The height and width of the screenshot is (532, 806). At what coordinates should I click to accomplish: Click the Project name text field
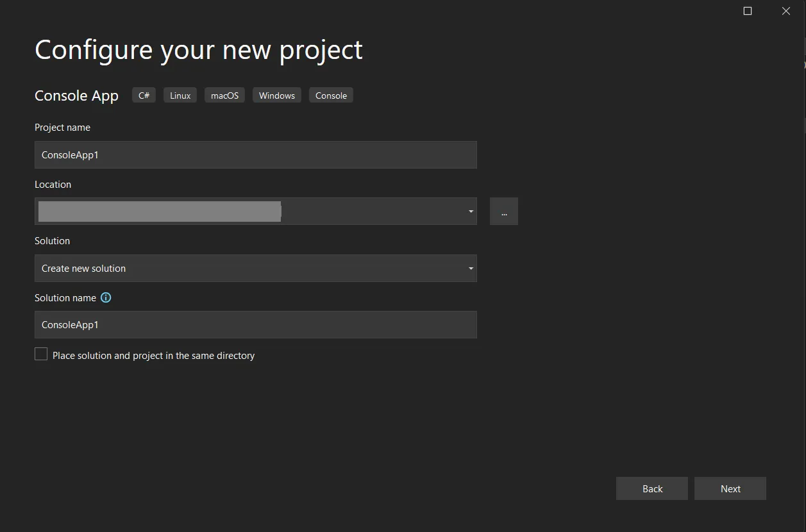pyautogui.click(x=255, y=155)
